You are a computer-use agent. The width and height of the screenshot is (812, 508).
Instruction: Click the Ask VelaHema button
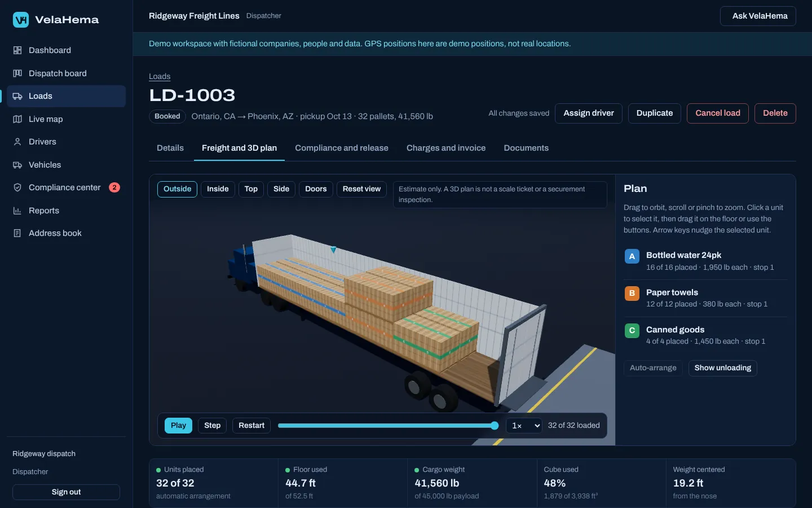coord(758,16)
